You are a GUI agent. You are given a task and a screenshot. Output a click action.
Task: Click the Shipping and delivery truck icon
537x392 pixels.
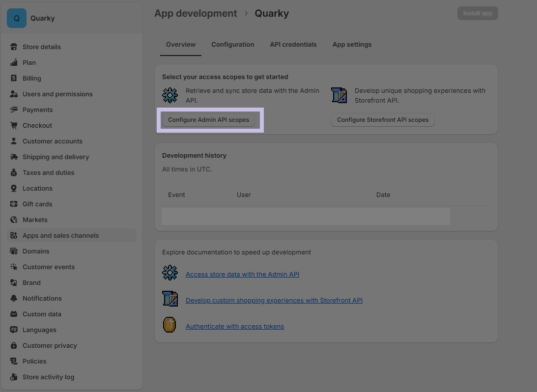coord(14,157)
